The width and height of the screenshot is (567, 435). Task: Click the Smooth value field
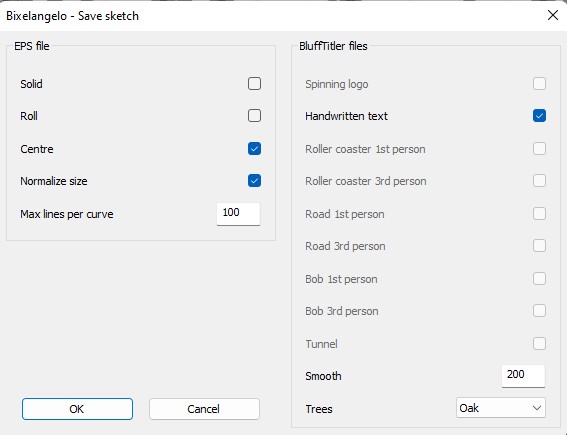523,376
